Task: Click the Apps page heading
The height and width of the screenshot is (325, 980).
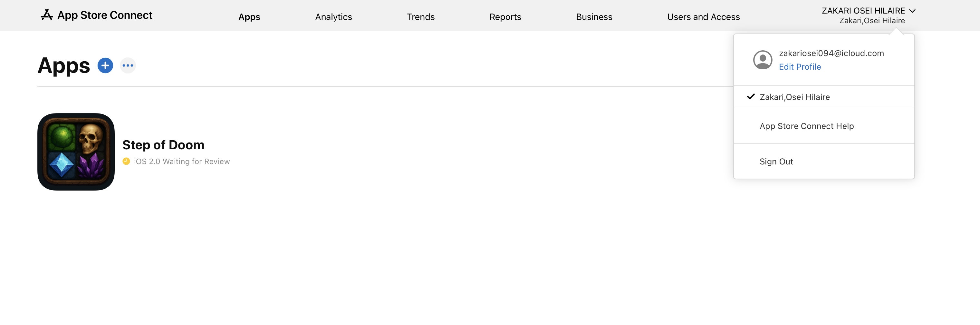Action: tap(63, 65)
